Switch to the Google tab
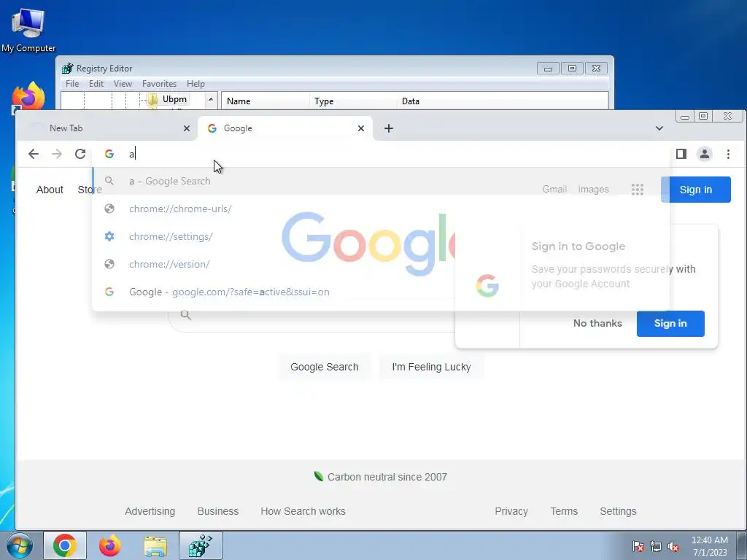Viewport: 747px width, 560px height. pos(285,128)
